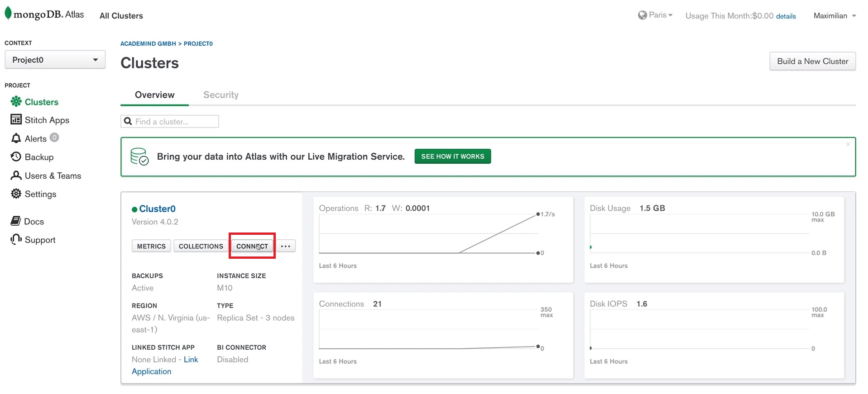This screenshot has height=394, width=868.
Task: Click the Alerts count badge showing 0
Action: tap(54, 137)
